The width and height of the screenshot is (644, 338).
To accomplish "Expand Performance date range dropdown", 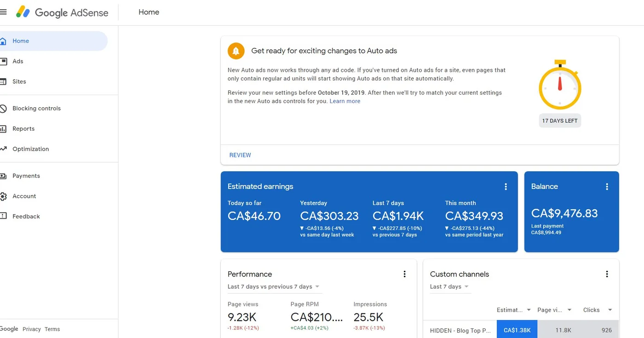I will click(275, 287).
